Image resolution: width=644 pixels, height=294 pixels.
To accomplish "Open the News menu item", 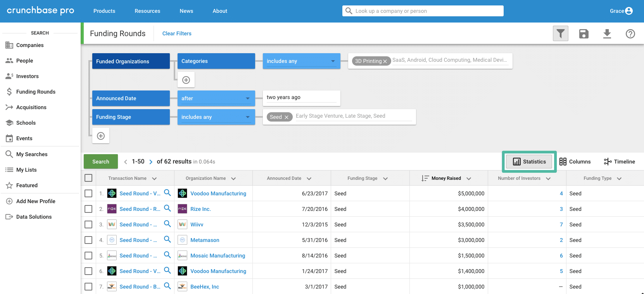I will coord(186,11).
